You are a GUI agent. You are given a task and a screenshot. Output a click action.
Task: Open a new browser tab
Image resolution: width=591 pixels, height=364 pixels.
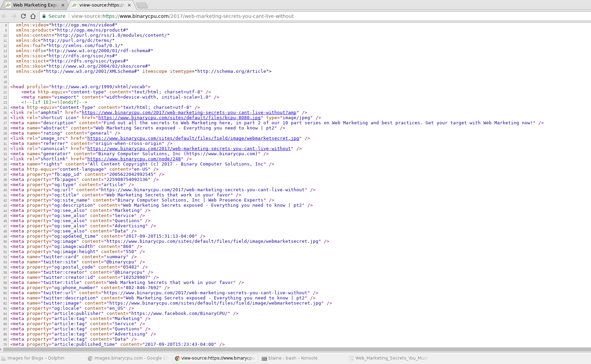point(142,5)
